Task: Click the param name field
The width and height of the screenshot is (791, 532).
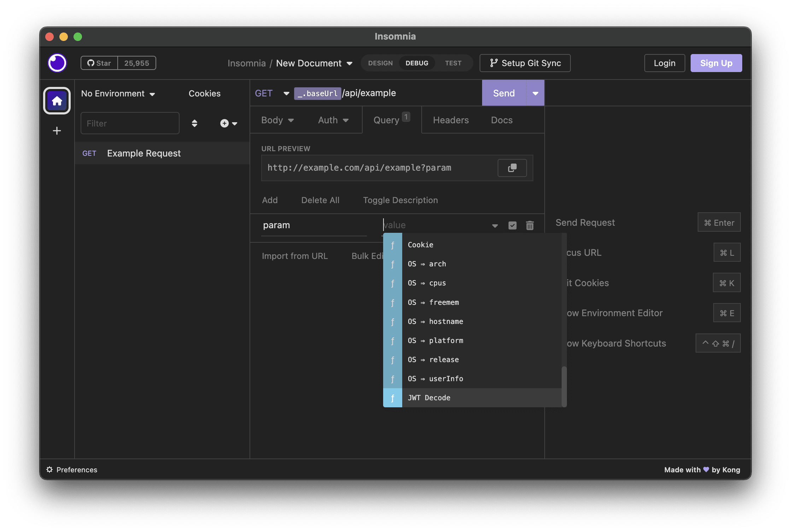Action: point(314,225)
